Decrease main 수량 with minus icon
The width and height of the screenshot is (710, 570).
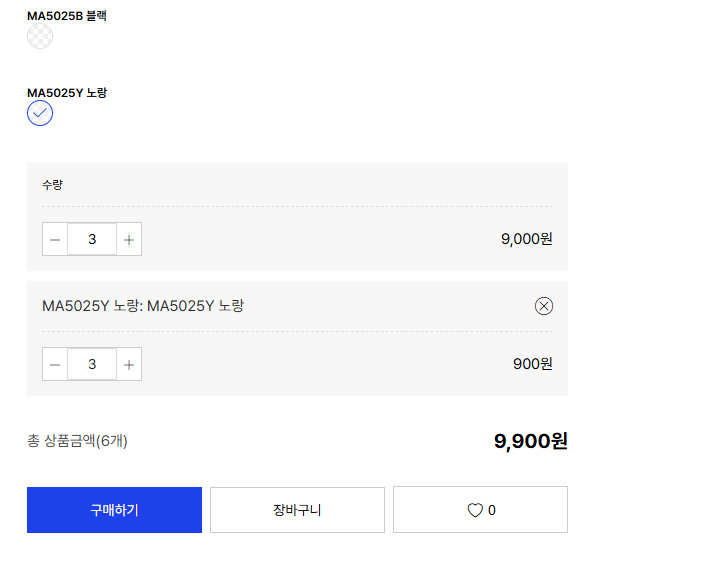click(x=55, y=239)
